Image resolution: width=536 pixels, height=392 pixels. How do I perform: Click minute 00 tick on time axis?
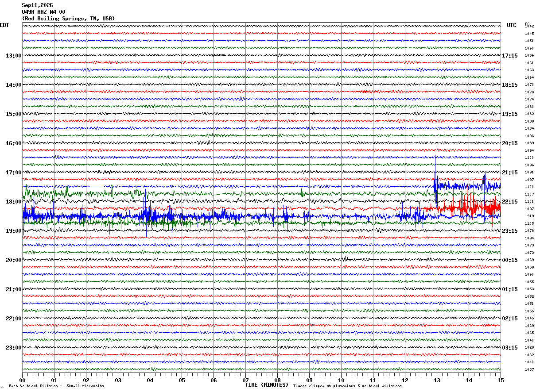click(22, 380)
